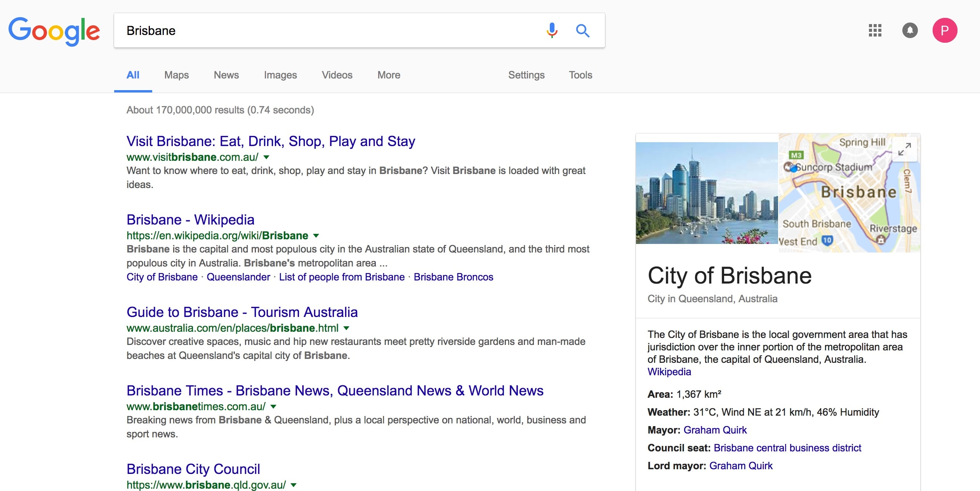Click Wikipedia link in knowledge panel
The width and height of the screenshot is (980, 491).
pyautogui.click(x=669, y=372)
